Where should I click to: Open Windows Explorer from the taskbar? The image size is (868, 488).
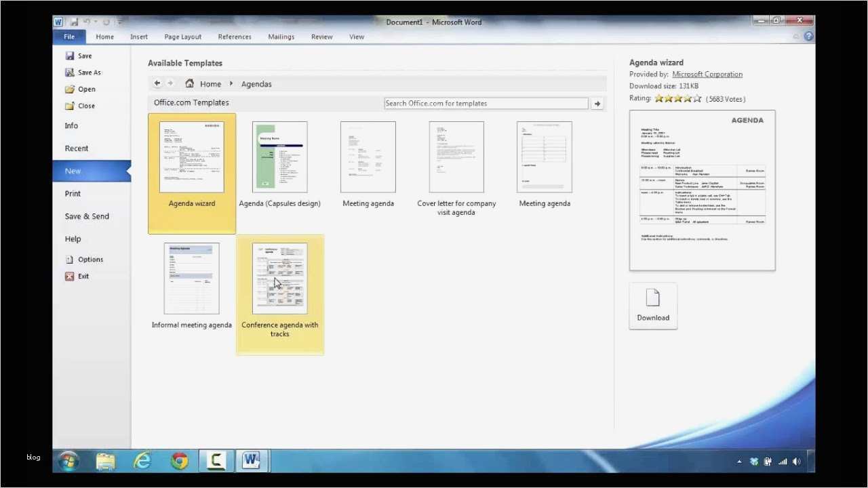coord(106,462)
